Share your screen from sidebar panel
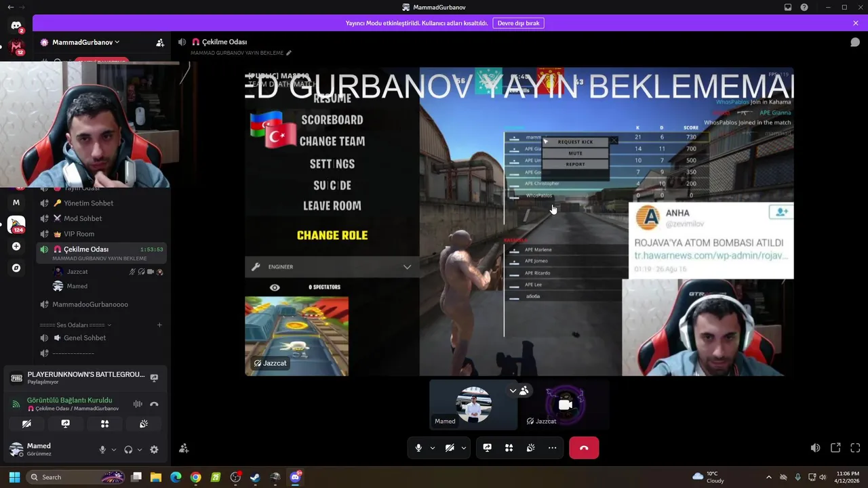Viewport: 868px width, 488px height. point(65,424)
